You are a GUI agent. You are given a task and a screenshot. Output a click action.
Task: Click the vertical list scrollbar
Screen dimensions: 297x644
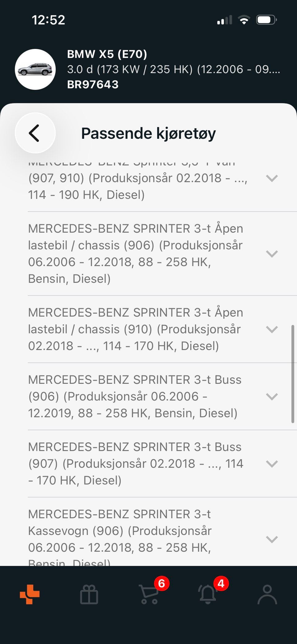click(x=293, y=374)
